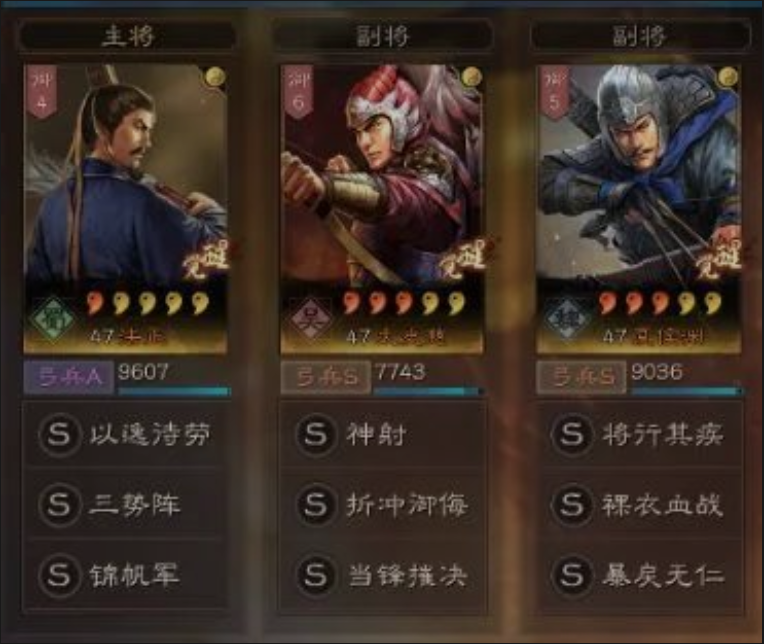Open the 折冲御侮 skill

(382, 505)
